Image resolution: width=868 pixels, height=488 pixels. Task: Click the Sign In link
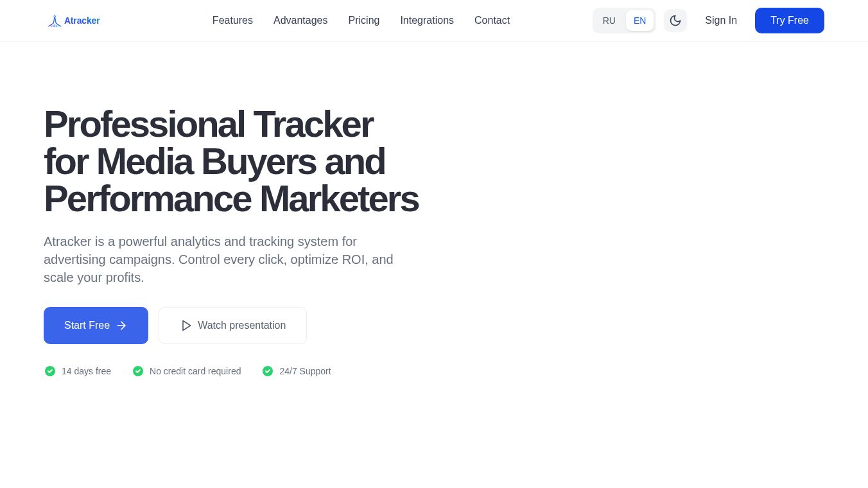[x=721, y=21]
